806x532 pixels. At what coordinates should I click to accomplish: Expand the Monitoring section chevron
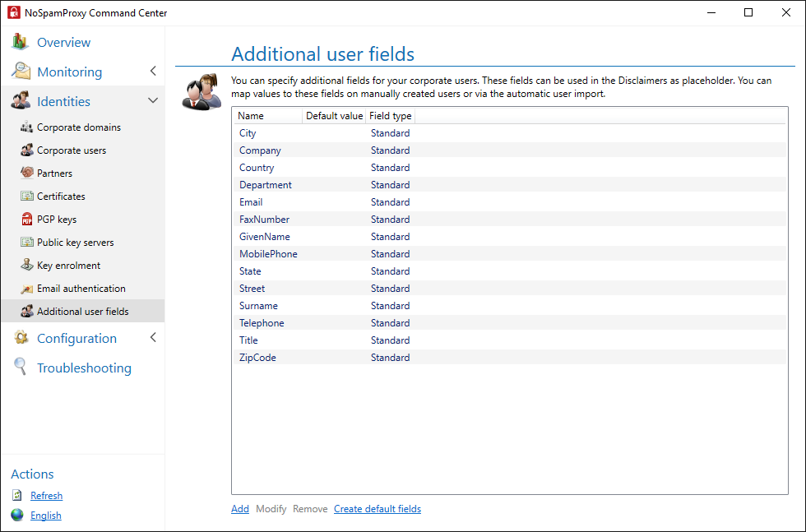click(153, 71)
